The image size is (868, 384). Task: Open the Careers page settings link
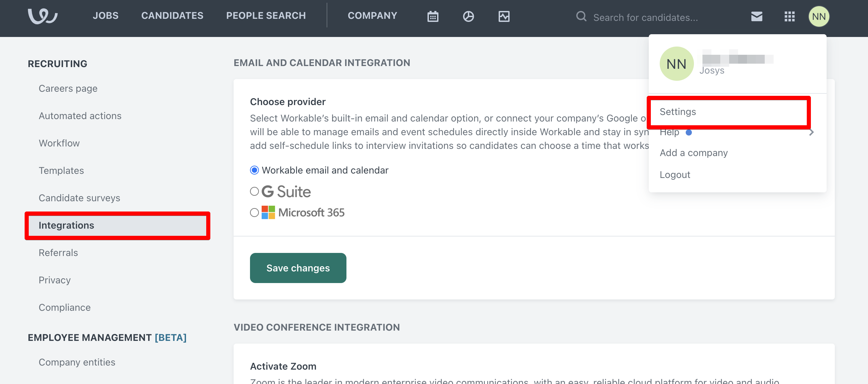coord(68,89)
